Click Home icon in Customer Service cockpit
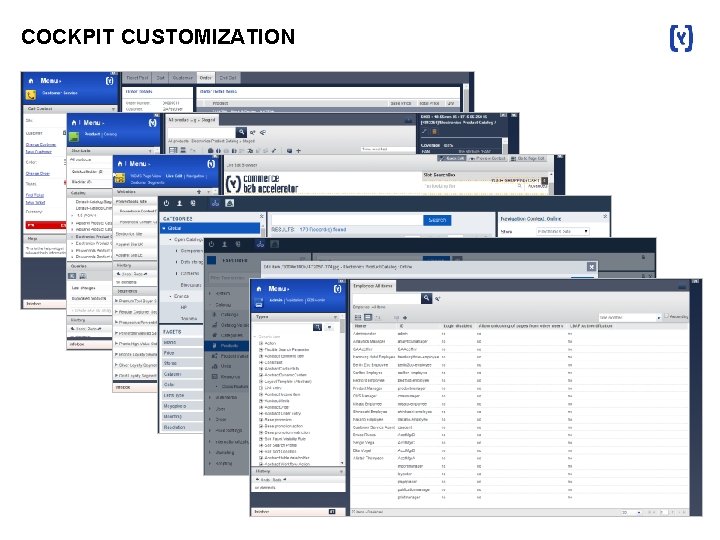The width and height of the screenshot is (720, 540). pos(31,81)
